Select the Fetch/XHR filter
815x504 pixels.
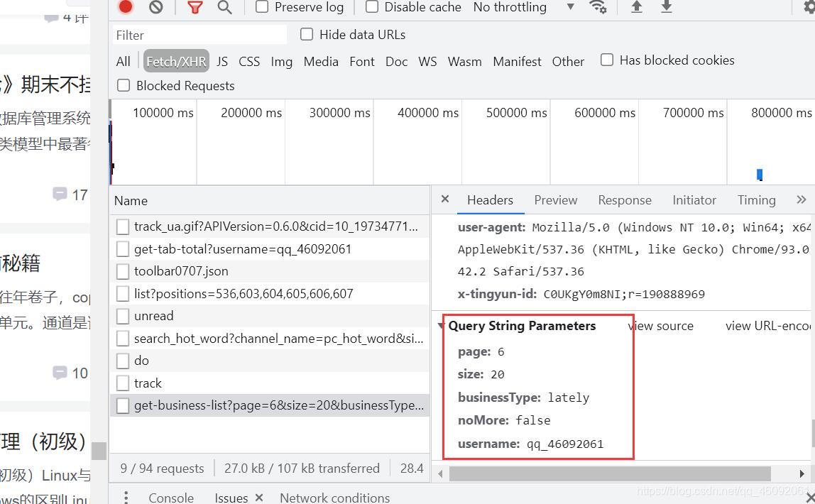coord(176,61)
